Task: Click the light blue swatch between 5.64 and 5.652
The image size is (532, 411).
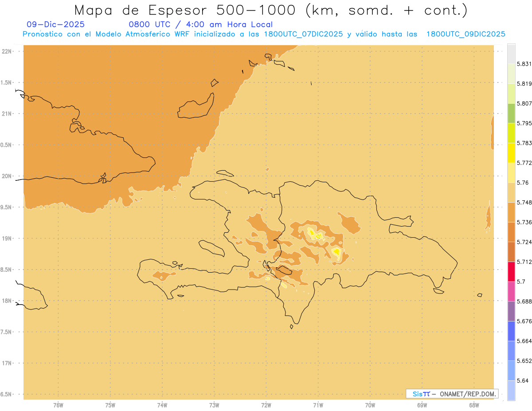Action: click(511, 371)
